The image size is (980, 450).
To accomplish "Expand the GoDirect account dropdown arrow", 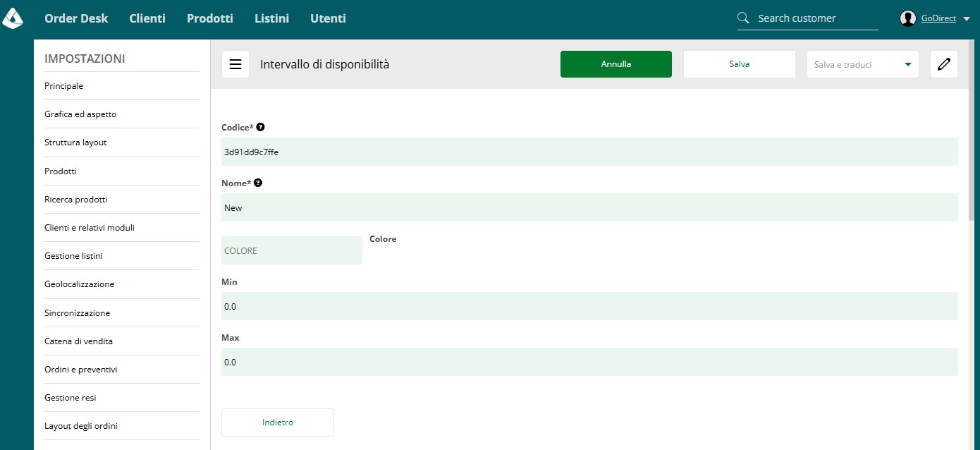I will pyautogui.click(x=966, y=19).
